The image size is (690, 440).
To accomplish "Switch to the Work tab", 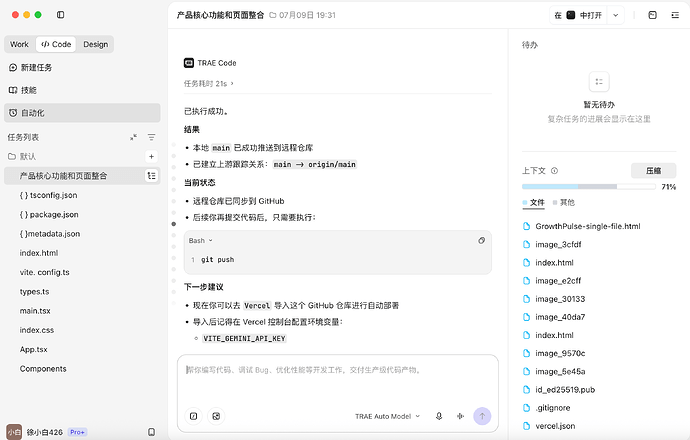I will click(x=19, y=44).
